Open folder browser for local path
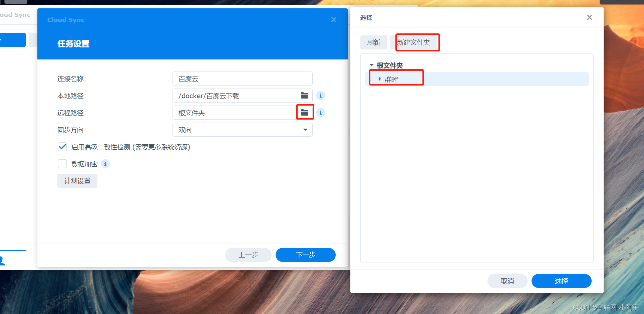644x314 pixels. click(x=304, y=96)
